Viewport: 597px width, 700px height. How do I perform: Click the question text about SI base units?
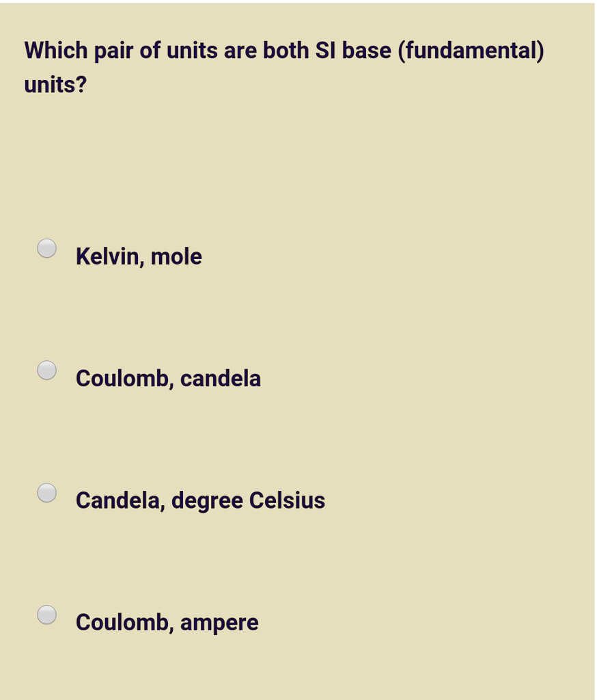[x=284, y=68]
